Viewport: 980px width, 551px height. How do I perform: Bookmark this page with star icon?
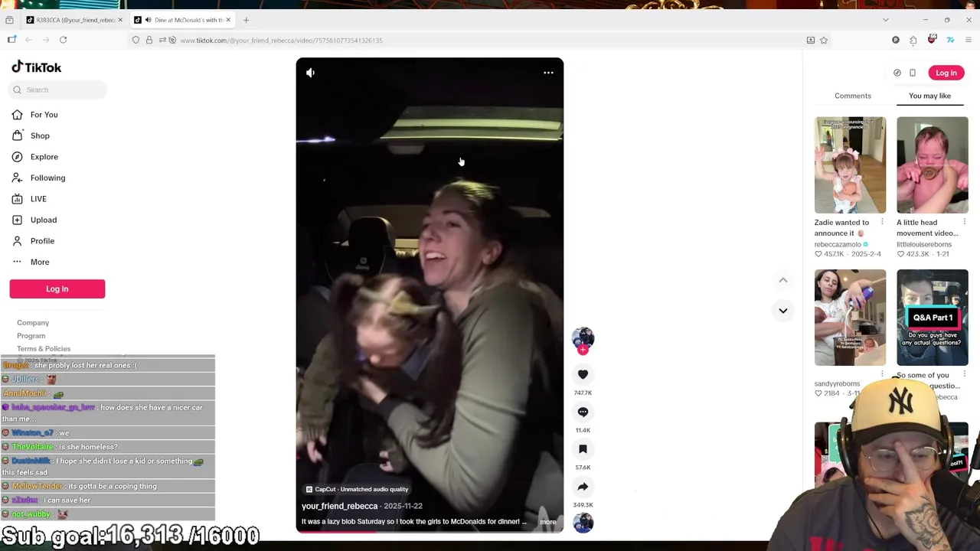pos(824,40)
